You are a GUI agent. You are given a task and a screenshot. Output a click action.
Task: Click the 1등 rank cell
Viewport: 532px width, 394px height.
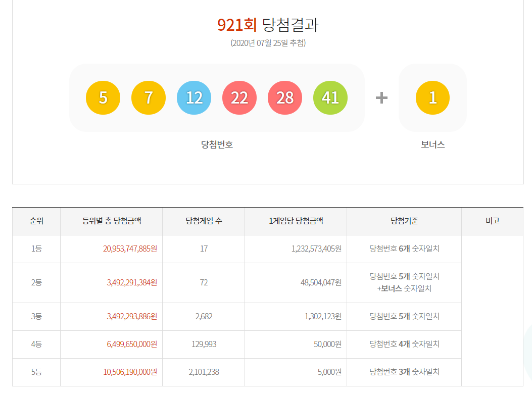point(36,249)
